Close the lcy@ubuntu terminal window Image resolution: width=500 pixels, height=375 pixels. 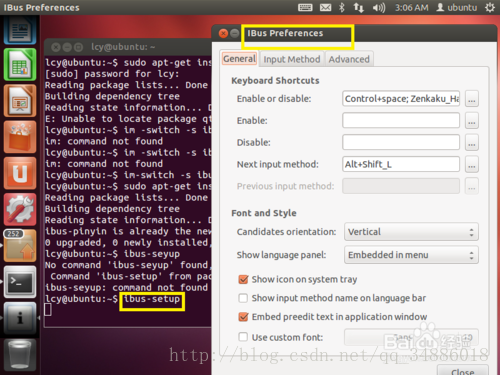point(56,47)
